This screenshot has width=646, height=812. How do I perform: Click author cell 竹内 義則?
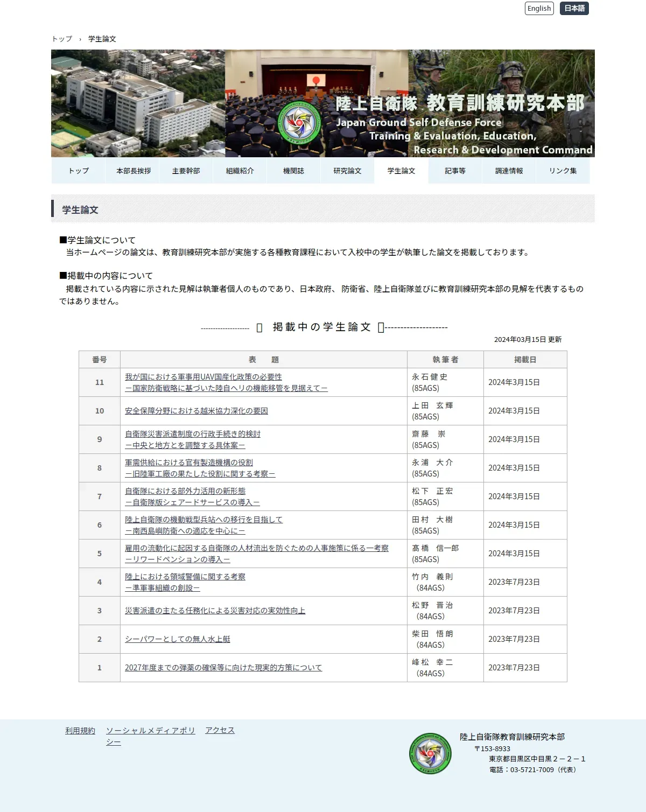(445, 582)
